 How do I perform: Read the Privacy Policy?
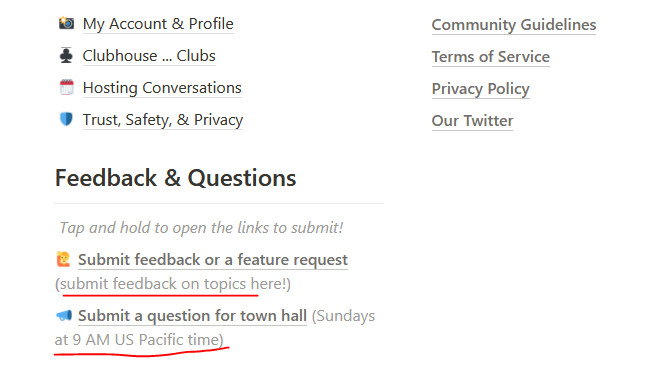click(x=481, y=89)
